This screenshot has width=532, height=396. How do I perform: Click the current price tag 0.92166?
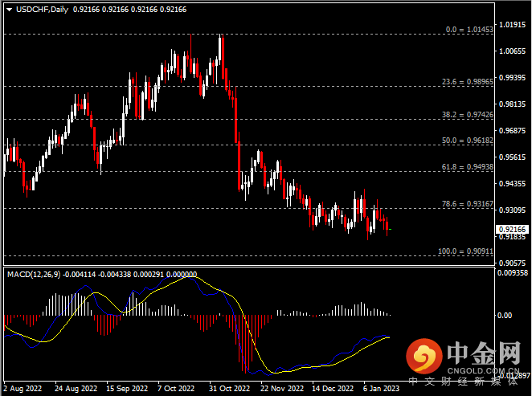click(512, 228)
